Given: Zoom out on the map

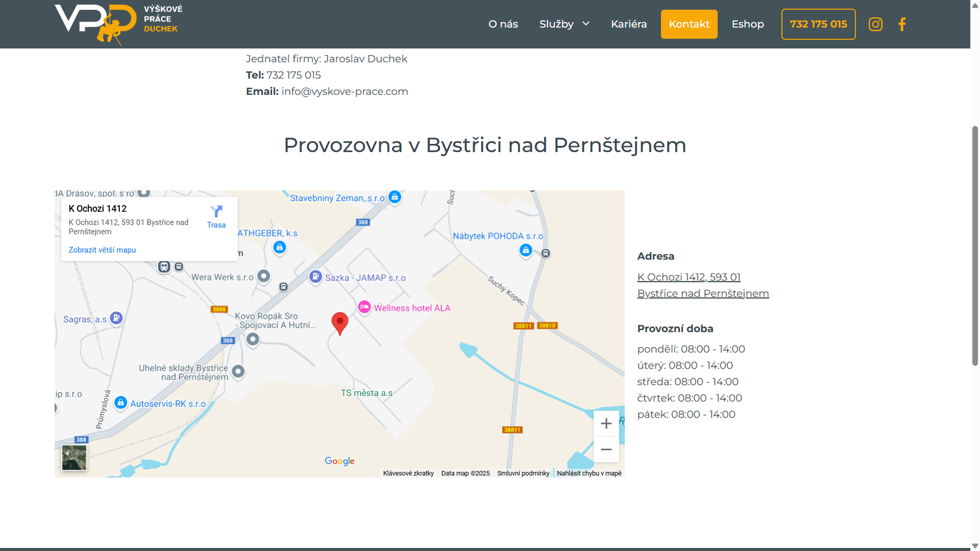Looking at the screenshot, I should [606, 449].
